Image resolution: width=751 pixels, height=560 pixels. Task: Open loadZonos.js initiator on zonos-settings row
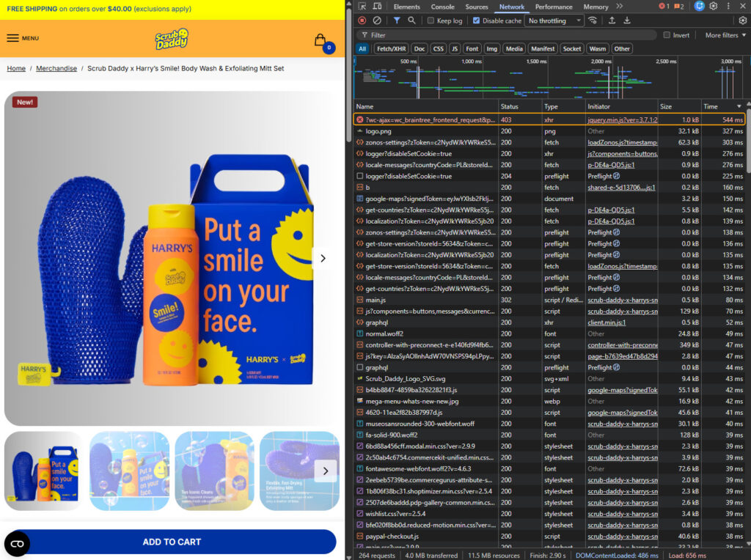[622, 142]
